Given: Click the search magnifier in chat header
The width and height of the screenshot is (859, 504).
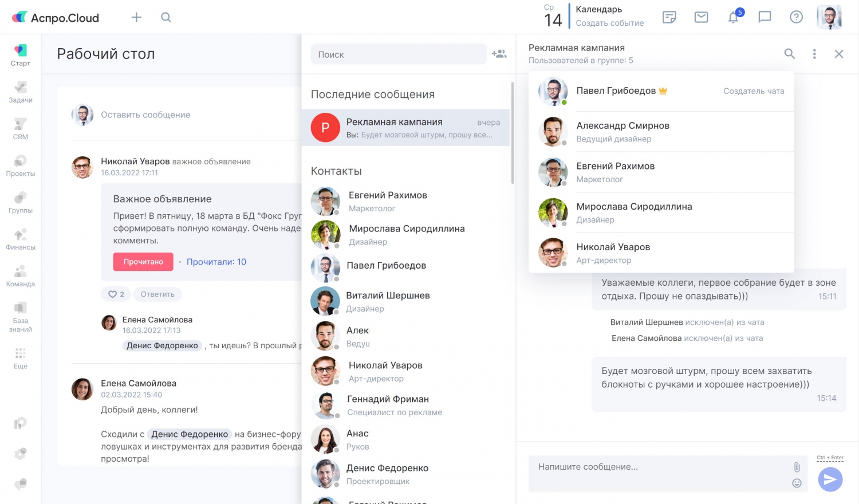Looking at the screenshot, I should pos(789,54).
